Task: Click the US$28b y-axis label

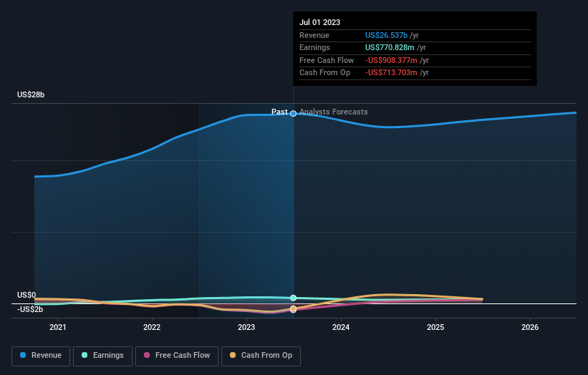Action: tap(31, 94)
